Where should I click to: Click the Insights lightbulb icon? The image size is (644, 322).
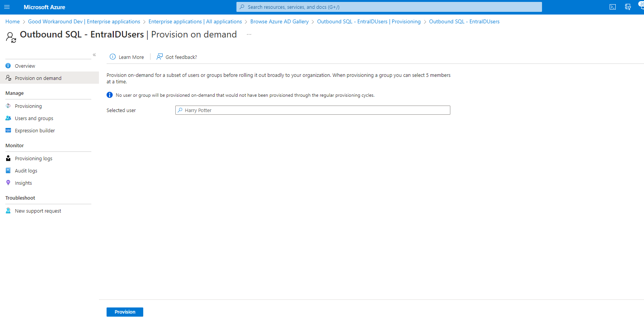pyautogui.click(x=8, y=183)
